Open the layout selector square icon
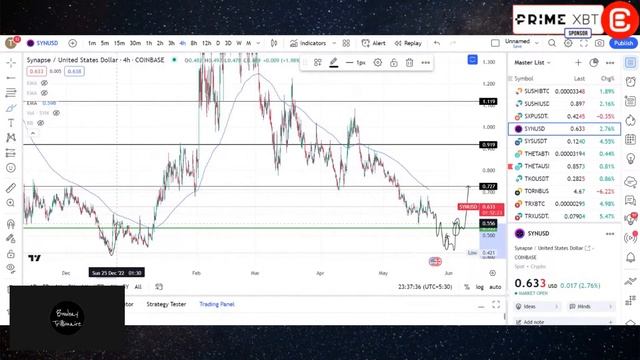This screenshot has height=360, width=640. point(495,43)
